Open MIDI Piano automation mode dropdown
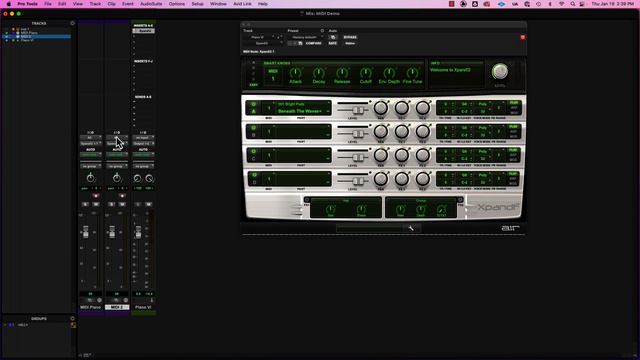 click(91, 155)
